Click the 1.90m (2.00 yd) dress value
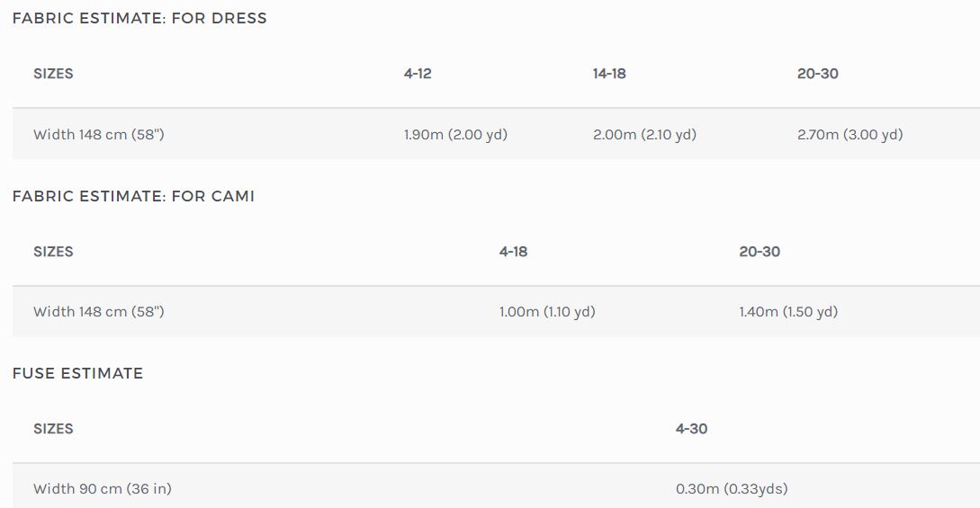The image size is (980, 508). point(455,134)
